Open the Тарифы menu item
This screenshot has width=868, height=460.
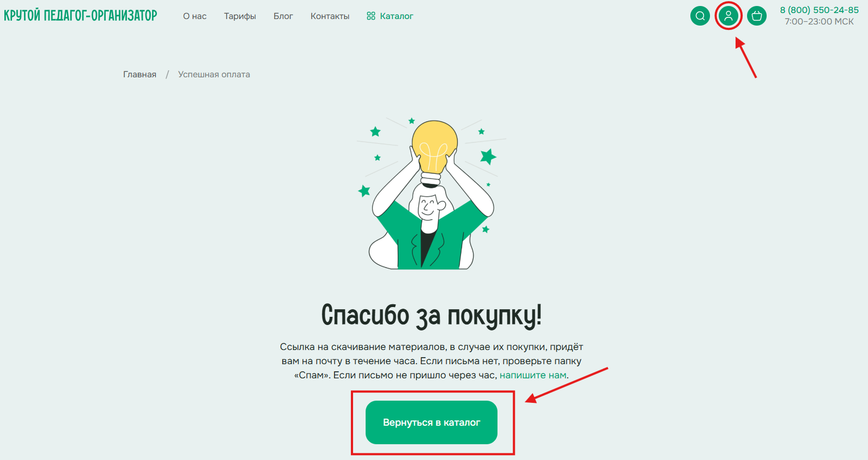click(240, 16)
